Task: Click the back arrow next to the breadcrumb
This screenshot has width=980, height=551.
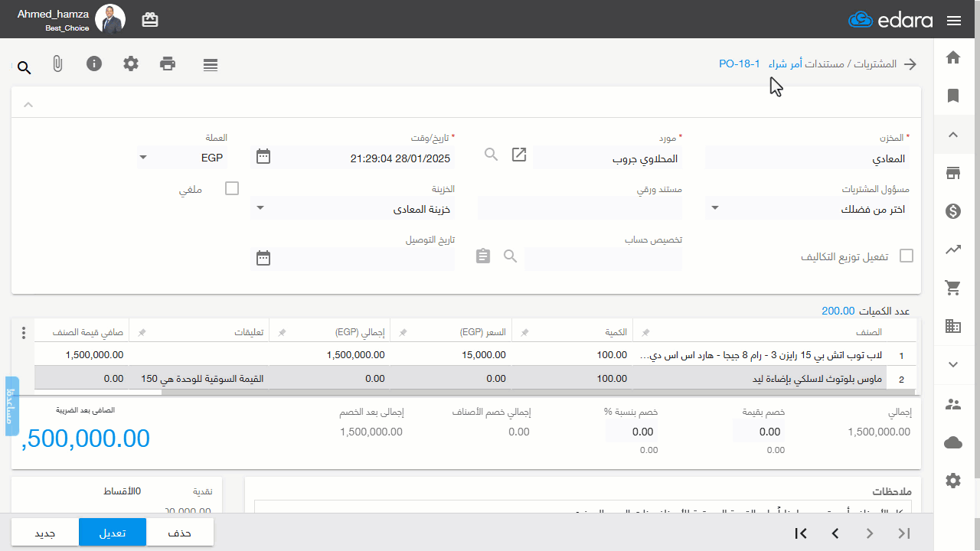Action: 910,64
